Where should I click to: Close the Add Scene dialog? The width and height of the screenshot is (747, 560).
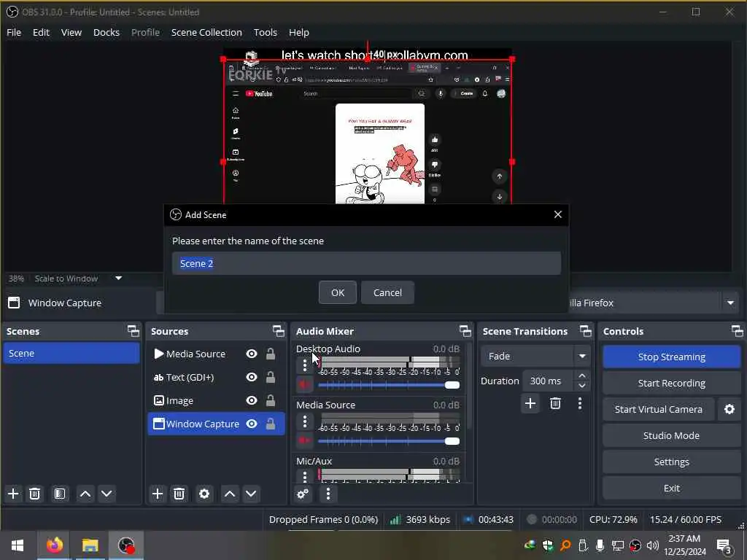pos(558,215)
